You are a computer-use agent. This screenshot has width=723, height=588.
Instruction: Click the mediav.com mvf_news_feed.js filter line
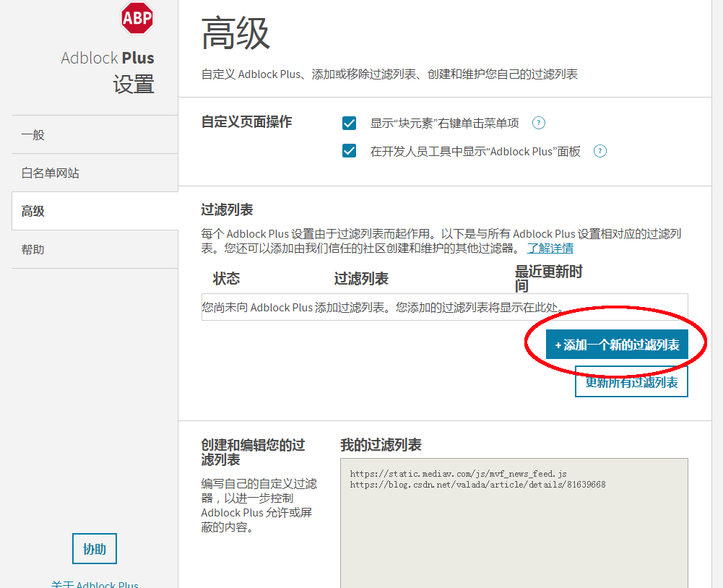point(458,474)
